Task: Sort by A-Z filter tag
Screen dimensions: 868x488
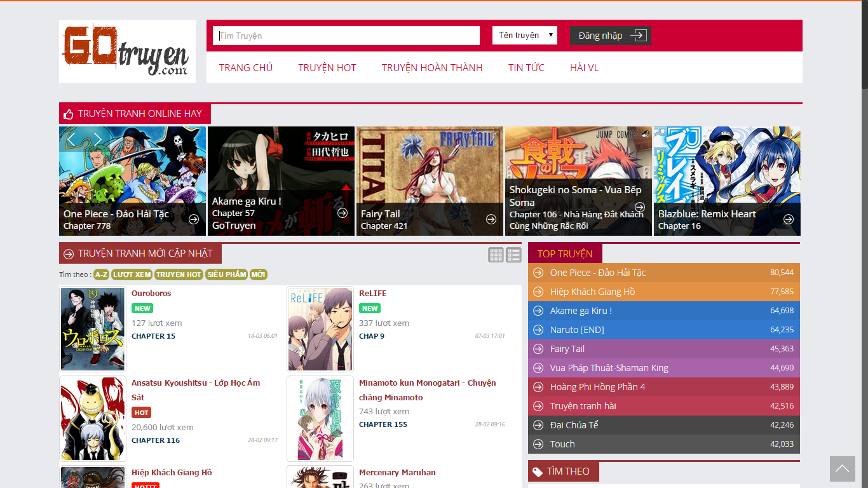Action: (102, 274)
